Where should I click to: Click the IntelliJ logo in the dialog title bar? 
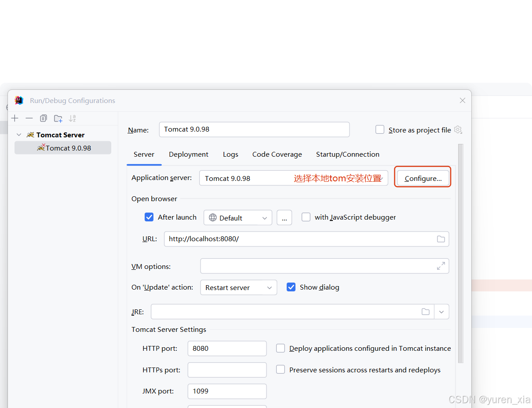pyautogui.click(x=19, y=100)
